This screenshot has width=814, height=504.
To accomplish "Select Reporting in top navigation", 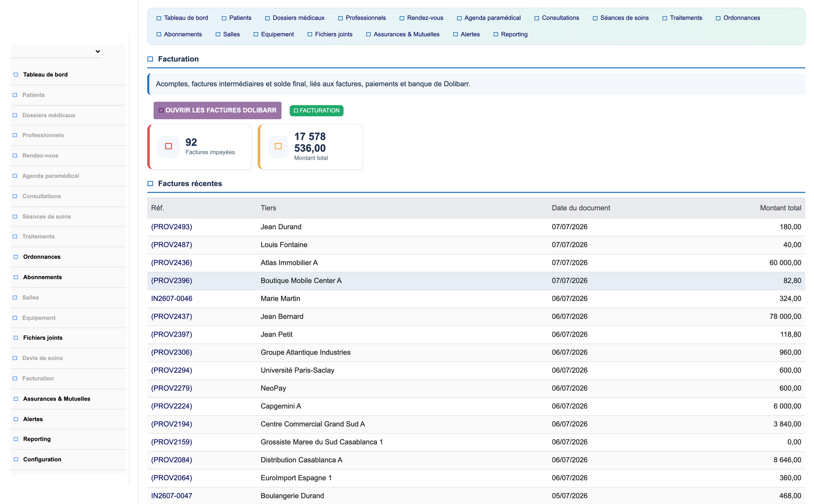I will coord(510,34).
